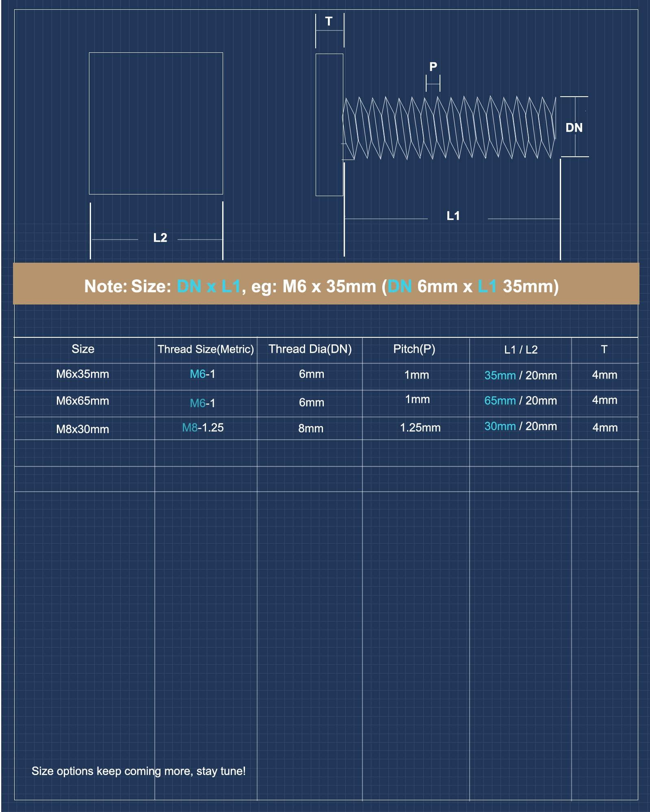
Task: Click the tan Note: Size banner
Action: point(325,286)
